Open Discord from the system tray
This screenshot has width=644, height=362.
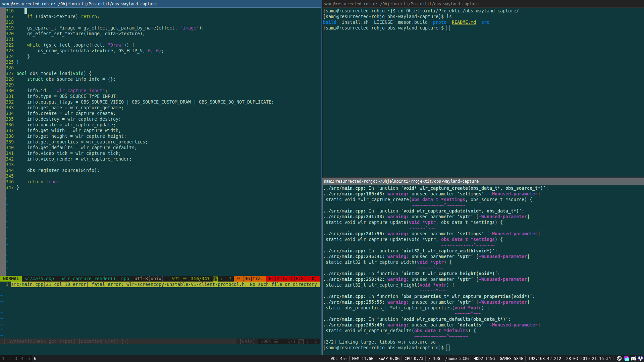click(634, 358)
